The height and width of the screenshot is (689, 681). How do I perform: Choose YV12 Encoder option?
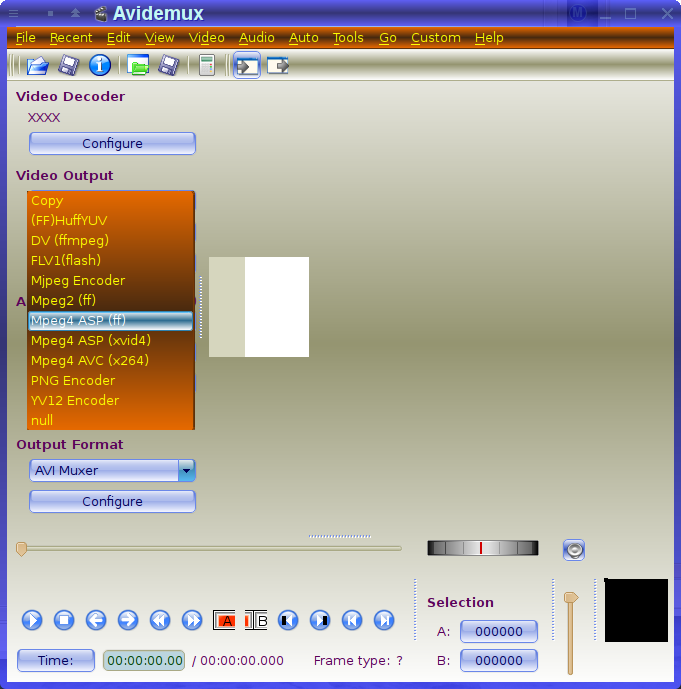(111, 401)
